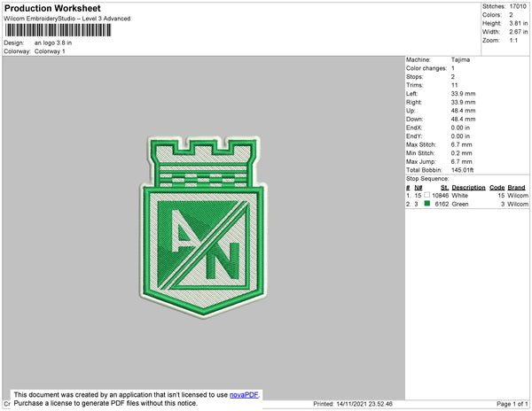Click the white thread color swatch
532x411 pixels.
426,195
